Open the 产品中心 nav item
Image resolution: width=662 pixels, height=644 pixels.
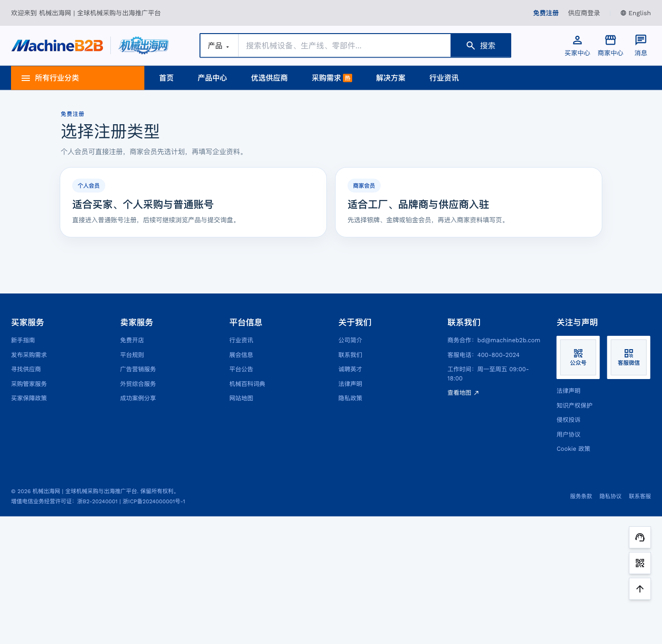click(212, 78)
